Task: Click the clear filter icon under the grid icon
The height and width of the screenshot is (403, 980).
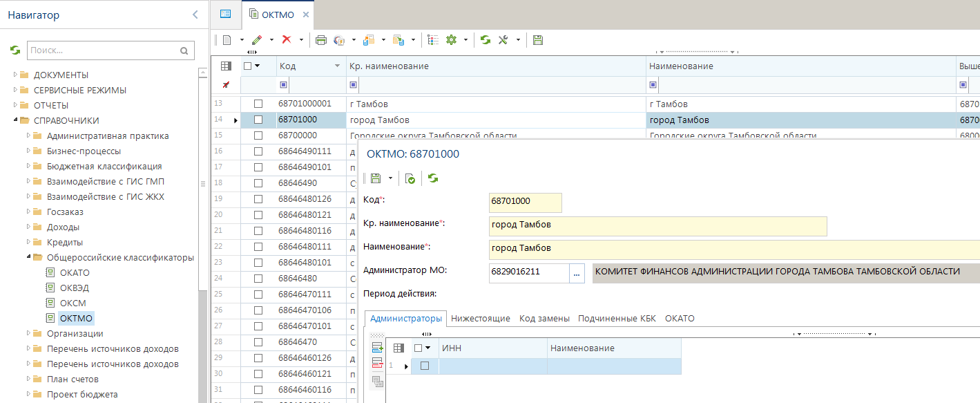Action: (226, 84)
